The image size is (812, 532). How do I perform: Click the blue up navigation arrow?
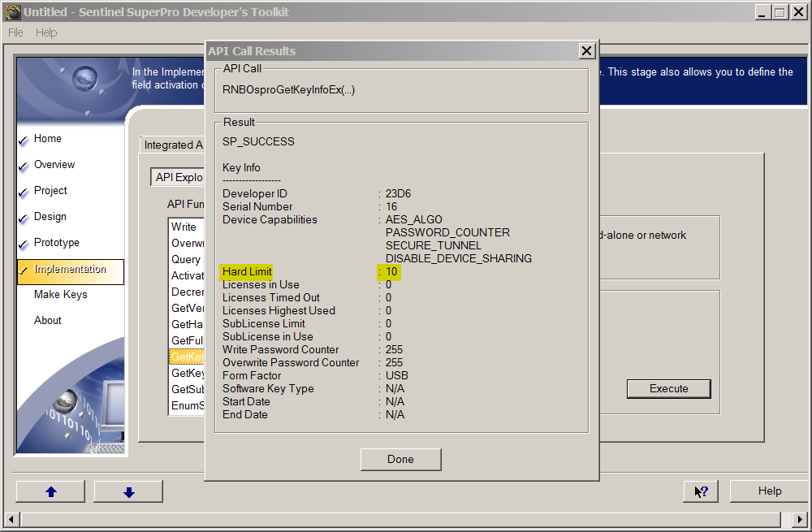(50, 491)
